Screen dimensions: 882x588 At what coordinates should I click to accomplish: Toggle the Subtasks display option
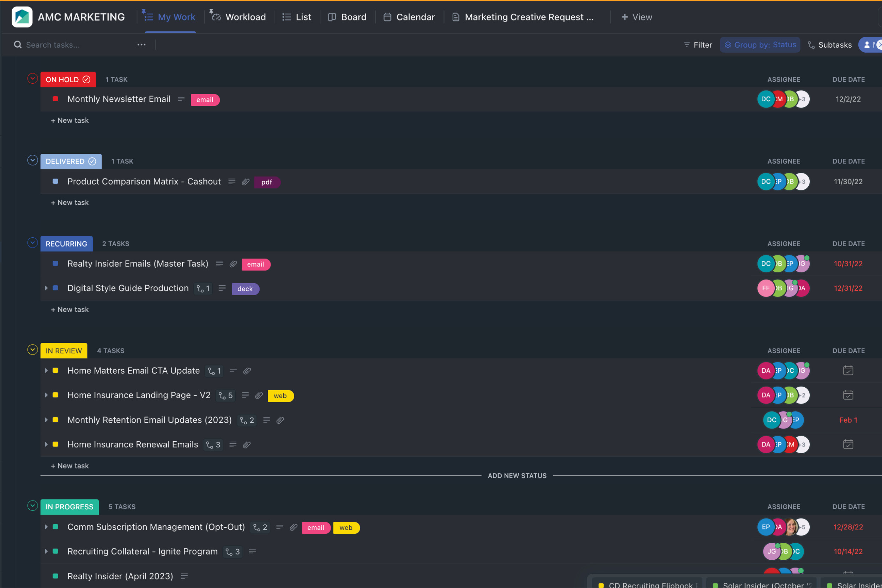[829, 45]
